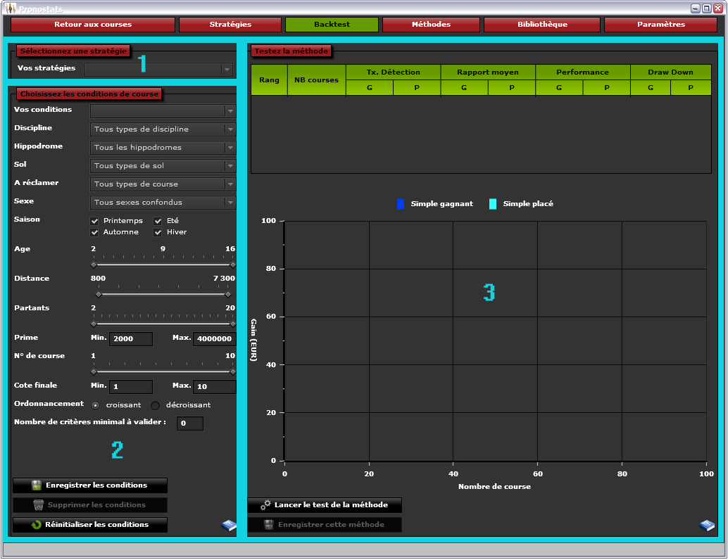This screenshot has height=560, width=728.
Task: Click the blue book help icon in conditions panel
Action: pyautogui.click(x=228, y=526)
